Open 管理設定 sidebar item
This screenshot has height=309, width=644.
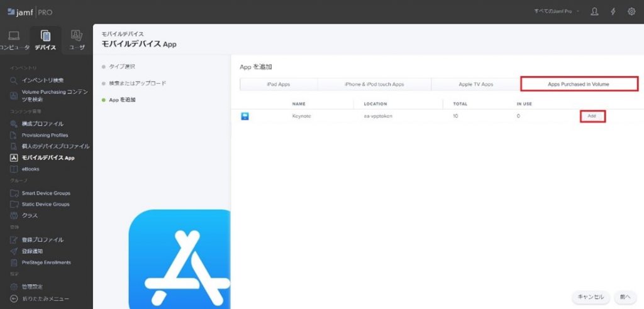32,286
